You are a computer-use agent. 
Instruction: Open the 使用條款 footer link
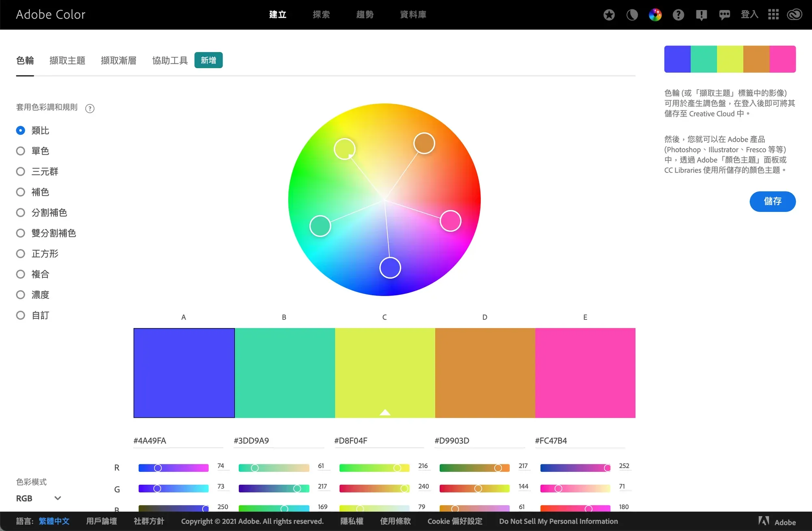[x=395, y=521]
